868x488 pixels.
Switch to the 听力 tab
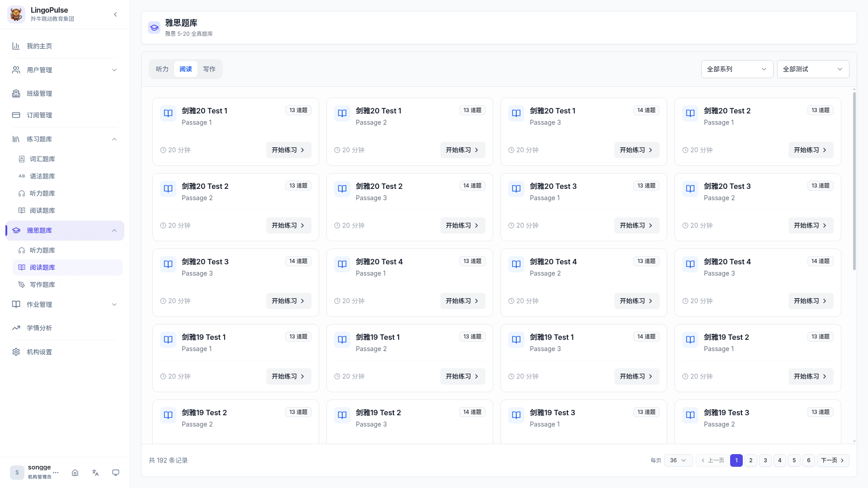coord(162,69)
